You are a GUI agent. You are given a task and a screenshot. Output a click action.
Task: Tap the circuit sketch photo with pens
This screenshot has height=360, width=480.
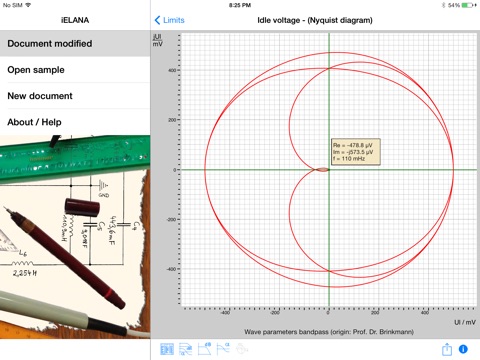pos(75,237)
